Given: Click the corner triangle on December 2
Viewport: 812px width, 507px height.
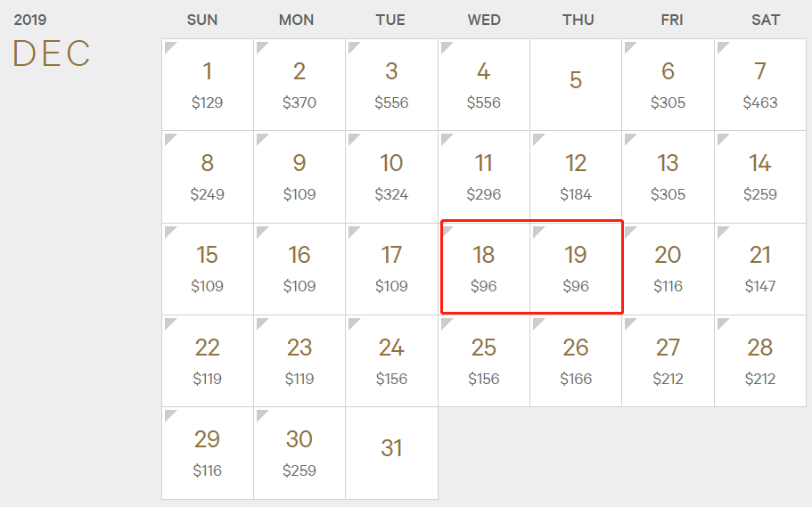Looking at the screenshot, I should click(x=261, y=46).
